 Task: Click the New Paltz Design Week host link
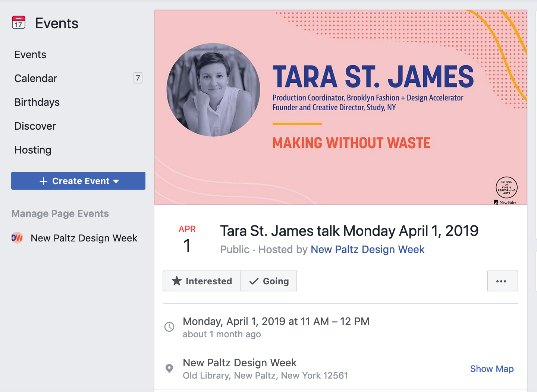367,250
